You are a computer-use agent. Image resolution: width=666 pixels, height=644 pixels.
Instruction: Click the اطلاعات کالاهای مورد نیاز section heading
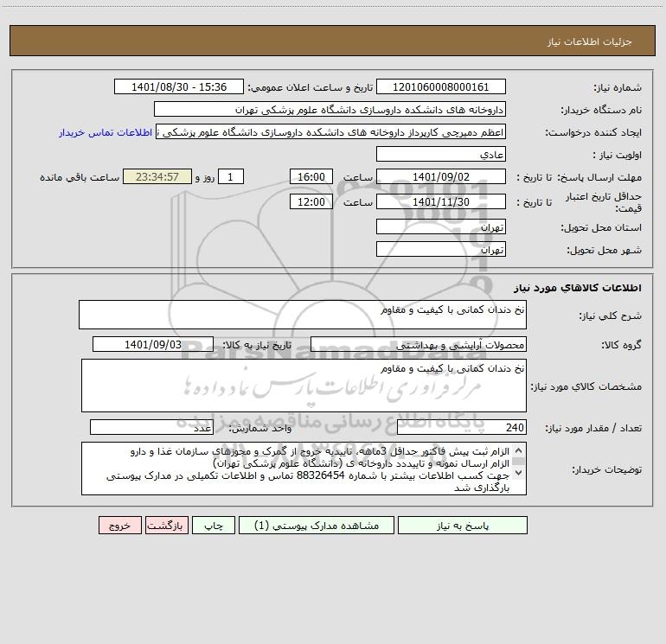pyautogui.click(x=578, y=288)
